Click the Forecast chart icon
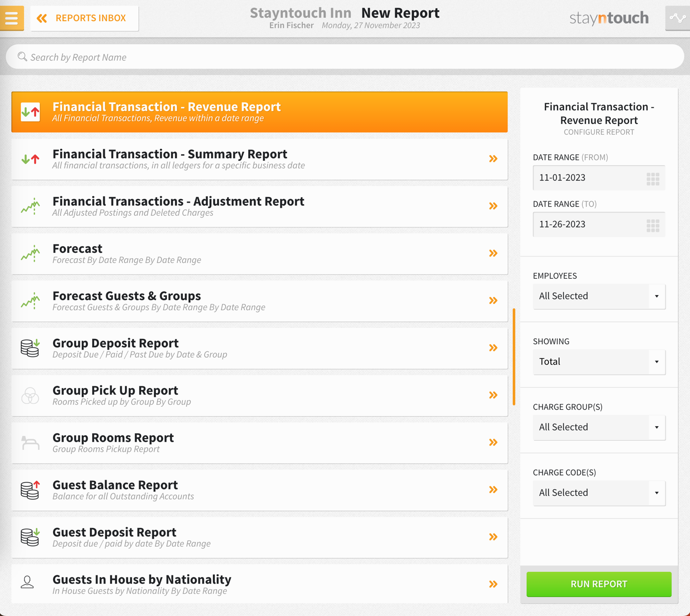 pyautogui.click(x=31, y=254)
